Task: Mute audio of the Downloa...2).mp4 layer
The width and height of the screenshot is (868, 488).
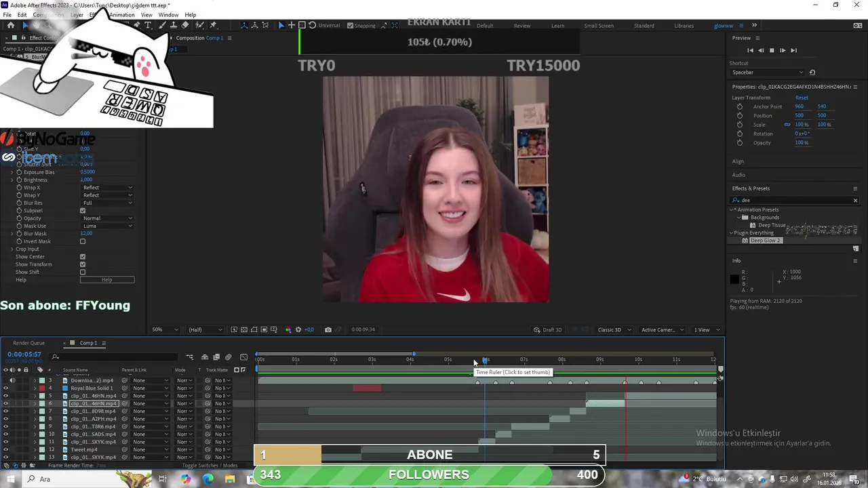Action: click(12, 380)
